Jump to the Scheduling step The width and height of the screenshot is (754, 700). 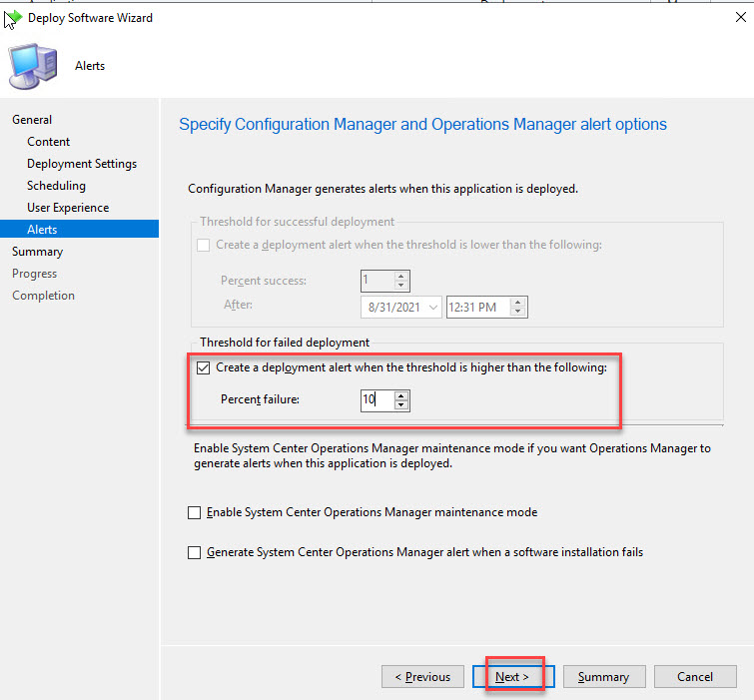[x=56, y=186]
